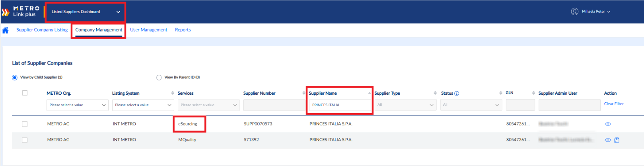
Task: Select View By Parent ID radio
Action: (159, 78)
